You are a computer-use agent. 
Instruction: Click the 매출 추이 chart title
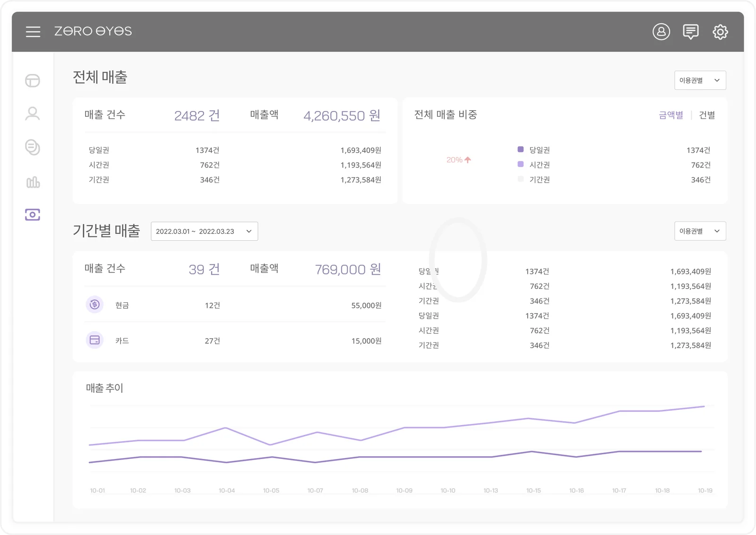tap(104, 388)
